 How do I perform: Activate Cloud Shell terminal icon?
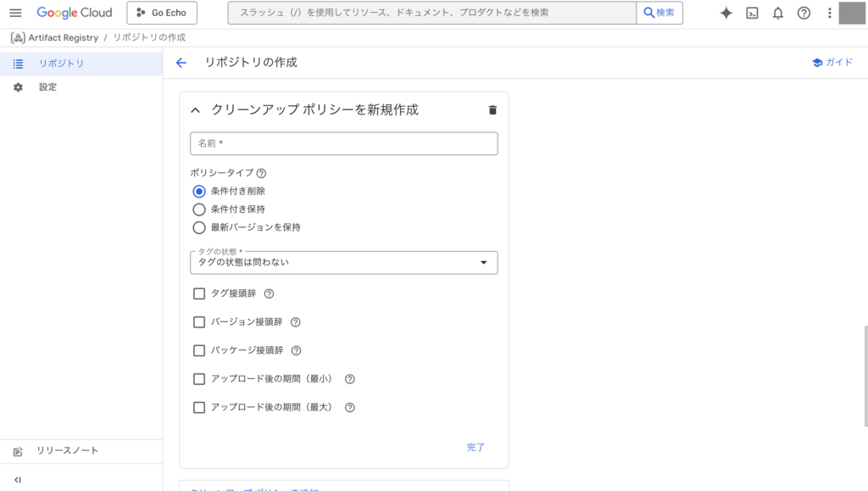tap(752, 13)
